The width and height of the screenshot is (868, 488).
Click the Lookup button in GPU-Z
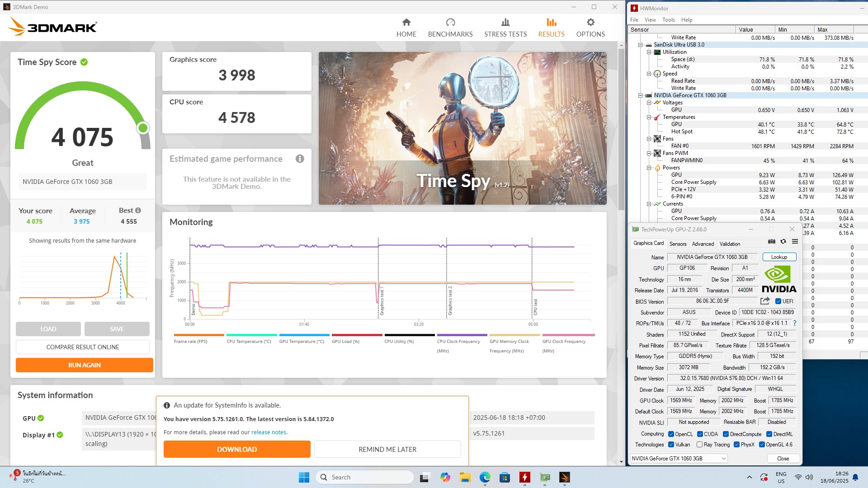coord(779,257)
